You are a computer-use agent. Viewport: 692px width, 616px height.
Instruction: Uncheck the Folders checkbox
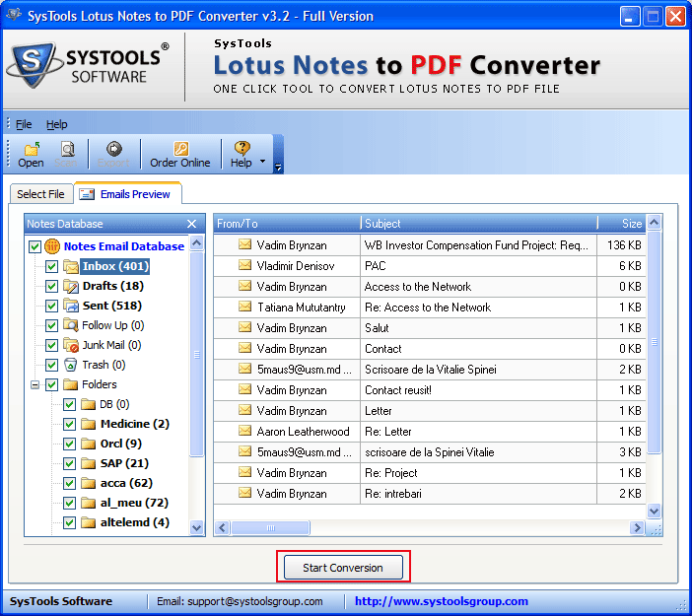[51, 384]
